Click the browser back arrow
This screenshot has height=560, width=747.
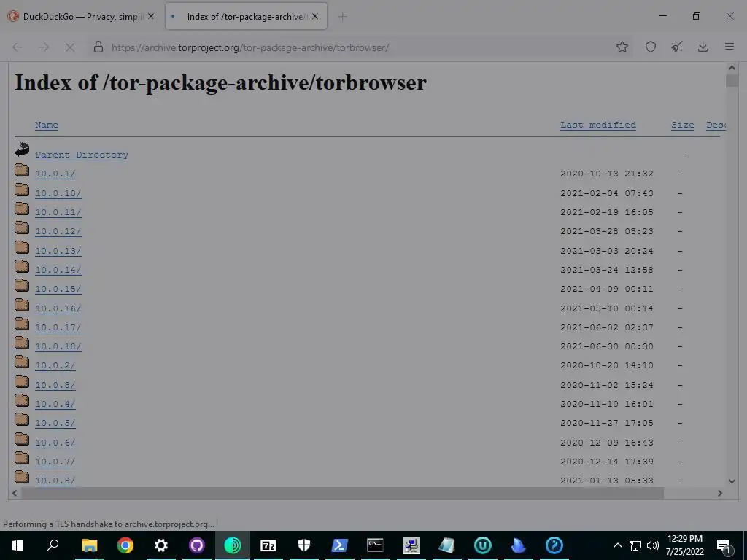coord(18,47)
